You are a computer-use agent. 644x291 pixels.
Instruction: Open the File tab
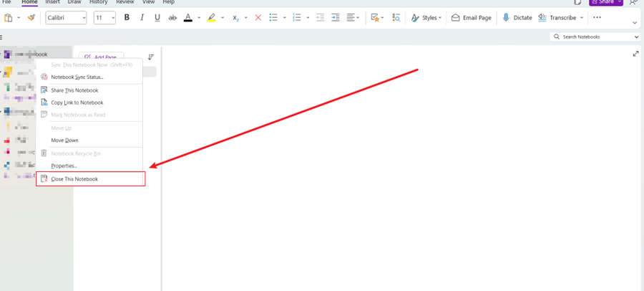coord(7,2)
